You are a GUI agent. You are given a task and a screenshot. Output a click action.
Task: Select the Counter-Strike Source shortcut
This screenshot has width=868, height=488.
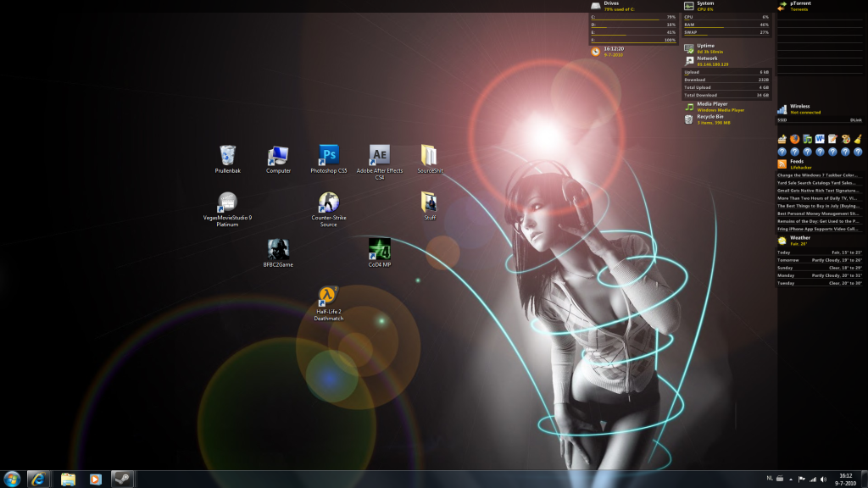[329, 209]
